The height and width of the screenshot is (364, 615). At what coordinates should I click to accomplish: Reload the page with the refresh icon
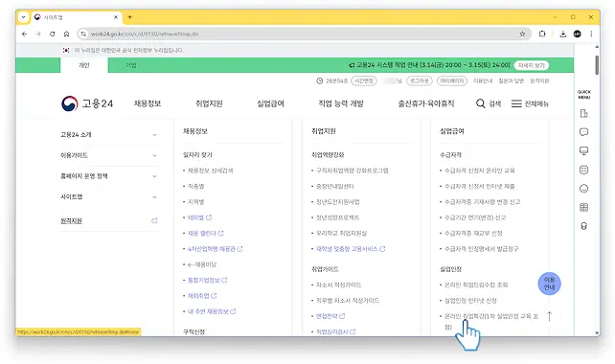point(52,34)
